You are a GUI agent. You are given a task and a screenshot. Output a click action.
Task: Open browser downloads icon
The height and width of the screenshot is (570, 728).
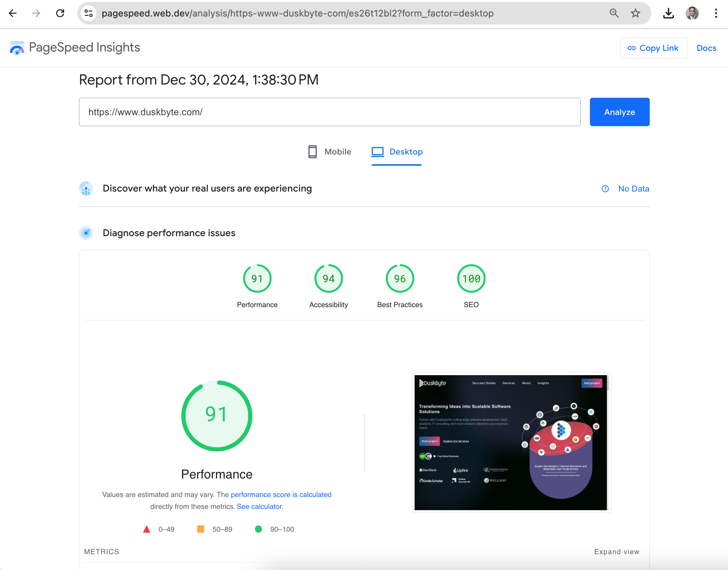[x=668, y=13]
